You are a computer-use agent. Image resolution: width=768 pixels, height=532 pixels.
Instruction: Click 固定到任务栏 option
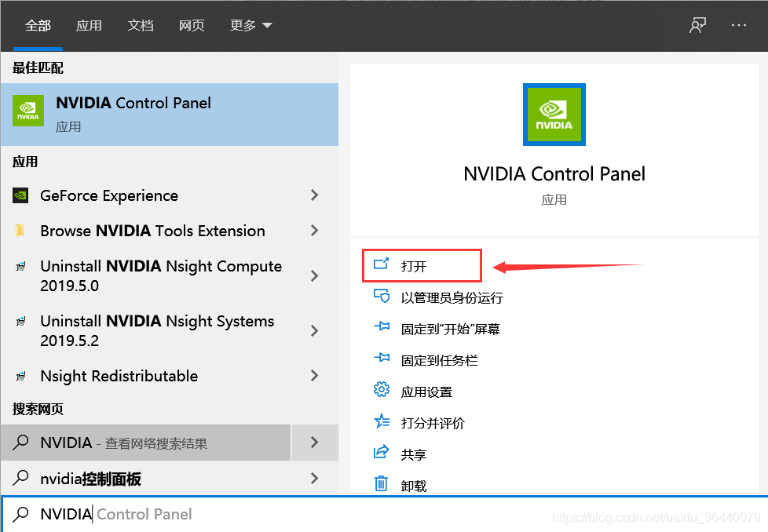[x=439, y=361]
